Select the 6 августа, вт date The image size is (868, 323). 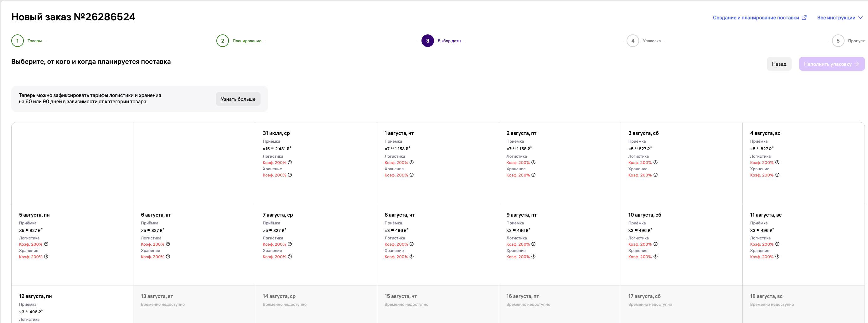194,244
